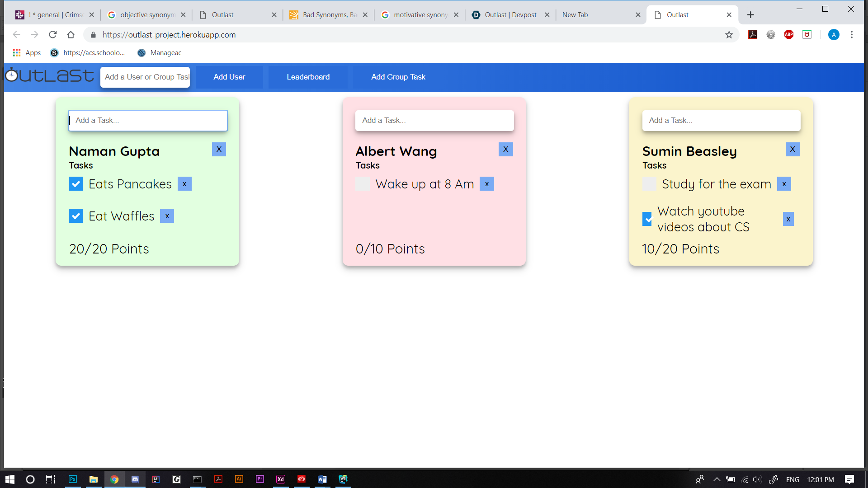Remove the Study for the exam task
The width and height of the screenshot is (868, 488).
784,184
